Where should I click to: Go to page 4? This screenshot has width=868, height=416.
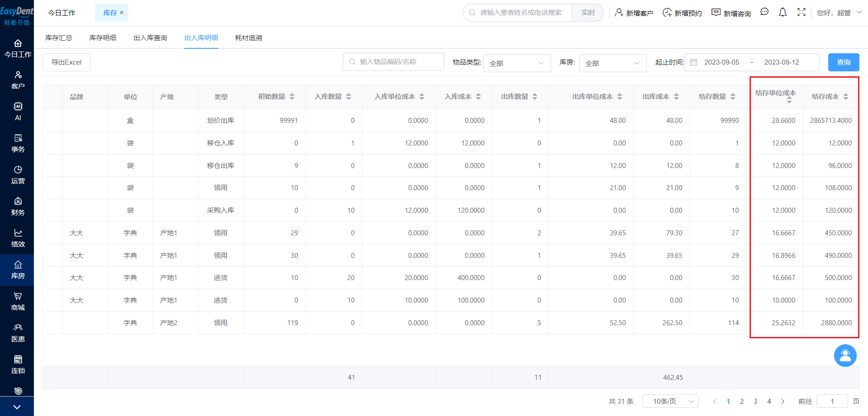tap(769, 401)
